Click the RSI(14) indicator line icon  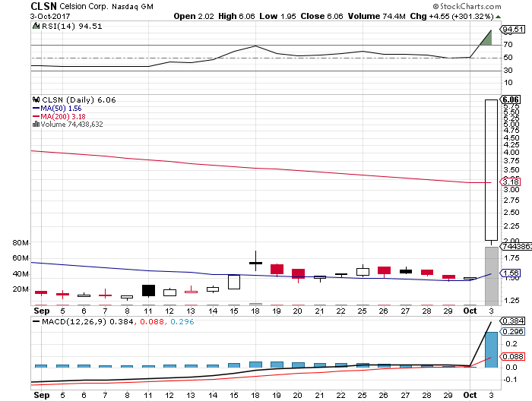[x=35, y=26]
